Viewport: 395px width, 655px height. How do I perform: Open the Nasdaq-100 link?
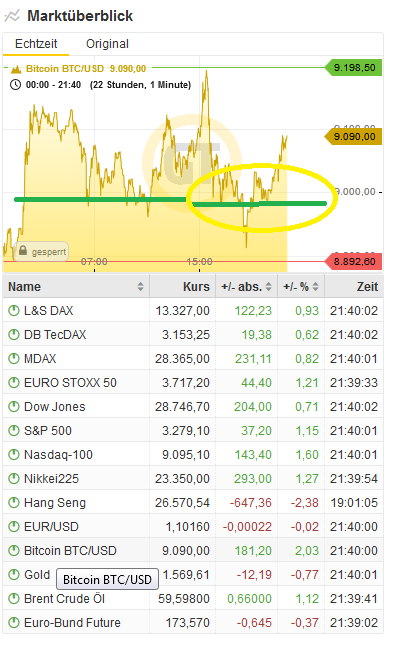click(x=58, y=454)
